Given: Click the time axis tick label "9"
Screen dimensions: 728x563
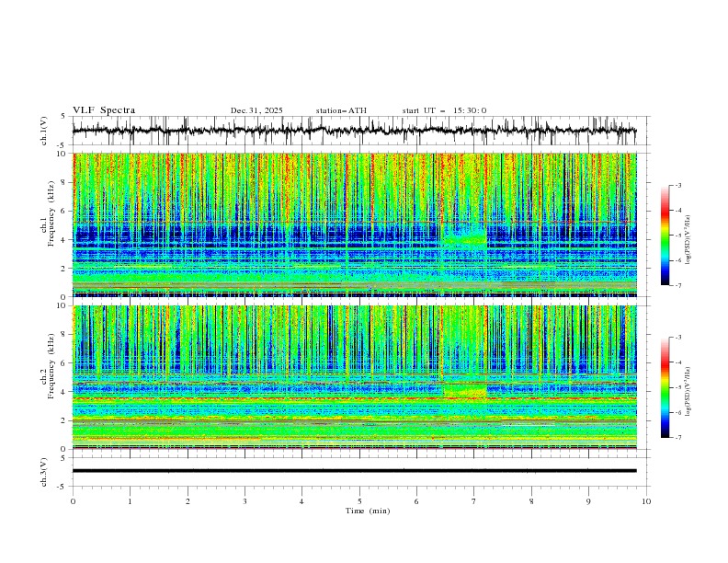Looking at the screenshot, I should coord(588,501).
